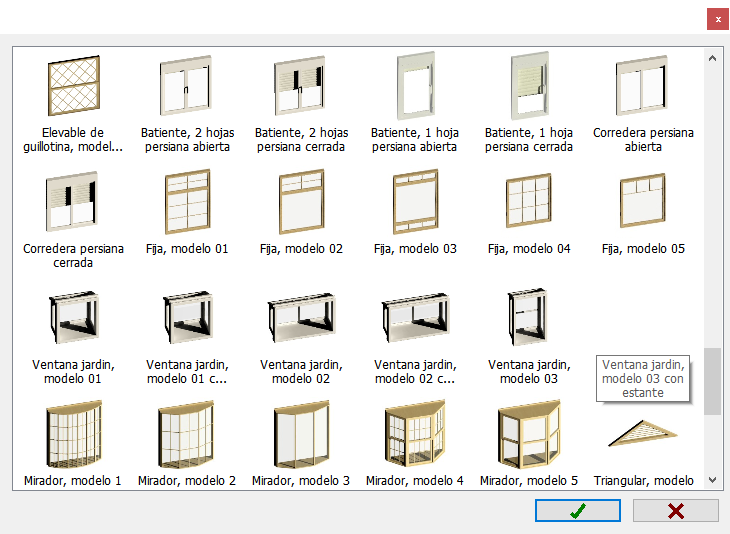Click the 'Mirador, modelo 5' label
The width and height of the screenshot is (730, 534).
(529, 480)
